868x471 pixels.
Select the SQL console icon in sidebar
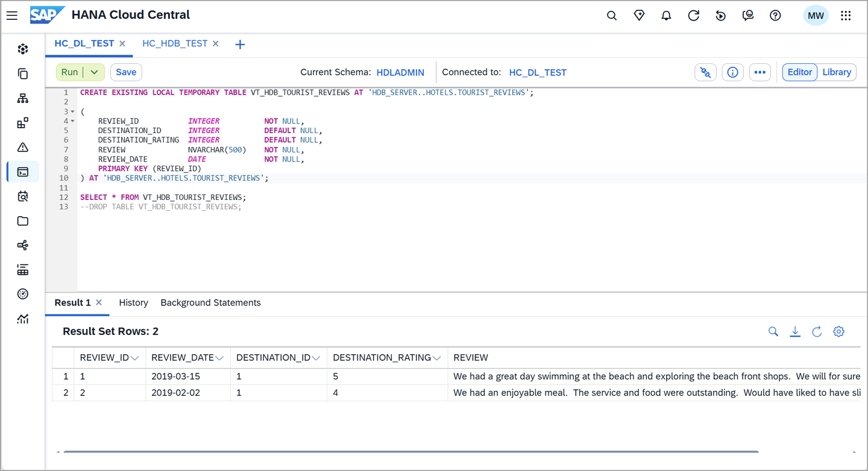click(x=23, y=172)
